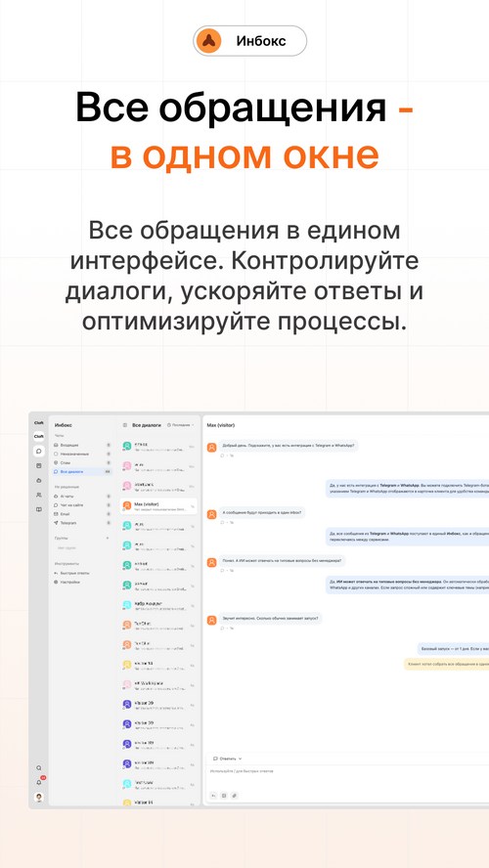Open AI чаты in the sidebar
The height and width of the screenshot is (868, 489).
[x=82, y=496]
